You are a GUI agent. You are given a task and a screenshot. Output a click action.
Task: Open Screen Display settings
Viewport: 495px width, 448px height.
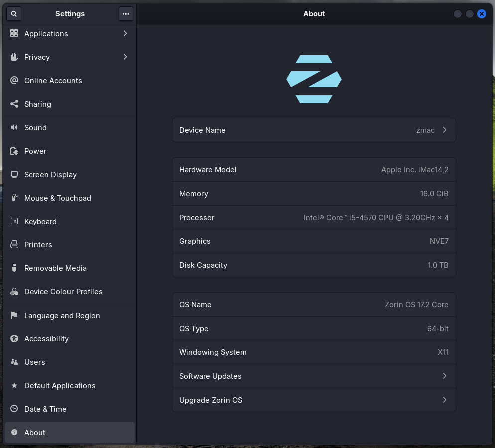pos(70,174)
